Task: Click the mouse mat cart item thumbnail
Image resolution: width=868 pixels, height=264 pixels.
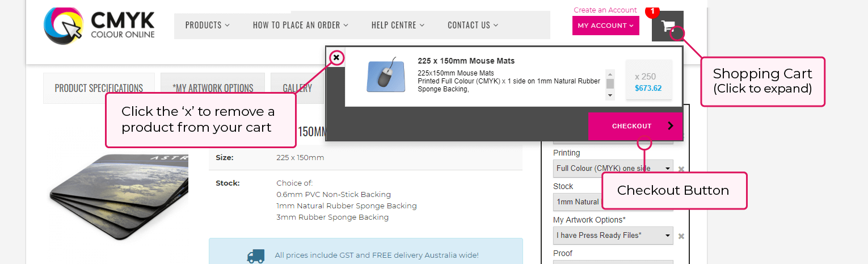Action: click(x=386, y=76)
